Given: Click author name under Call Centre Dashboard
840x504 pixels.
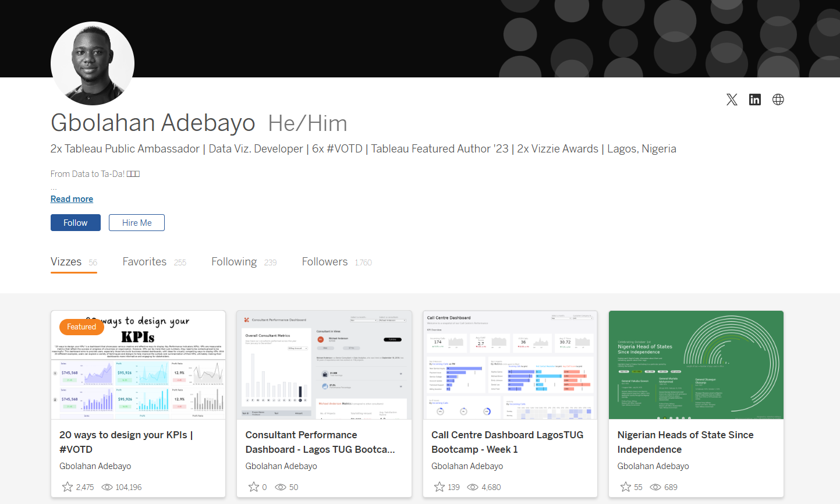Looking at the screenshot, I should (467, 466).
